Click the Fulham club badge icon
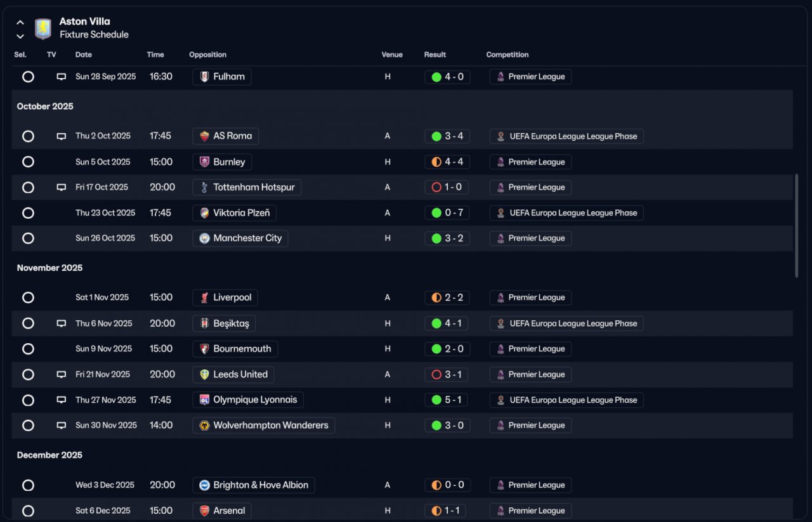 [x=204, y=77]
